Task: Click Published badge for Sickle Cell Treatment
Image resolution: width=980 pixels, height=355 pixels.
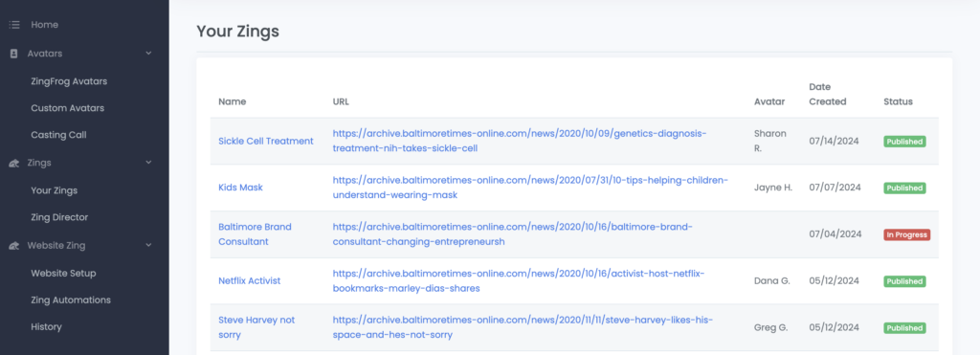Action: tap(904, 142)
